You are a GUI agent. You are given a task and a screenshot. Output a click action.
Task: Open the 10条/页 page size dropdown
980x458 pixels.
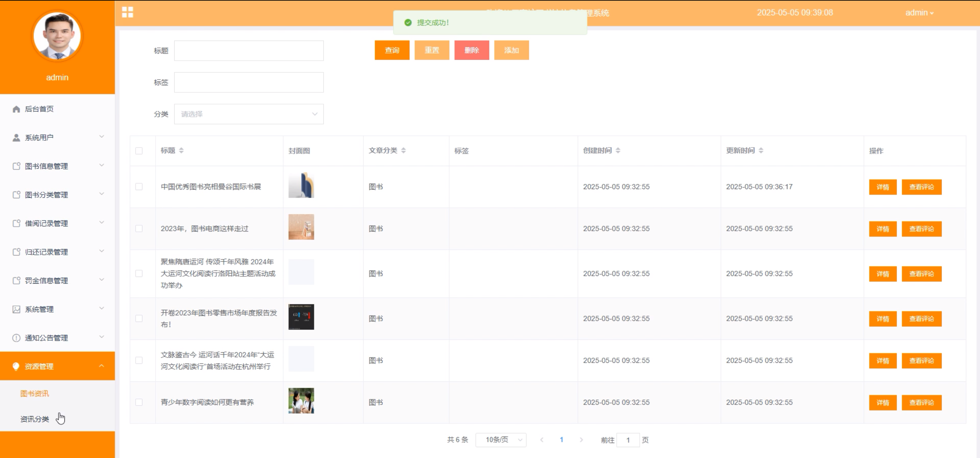pos(501,440)
